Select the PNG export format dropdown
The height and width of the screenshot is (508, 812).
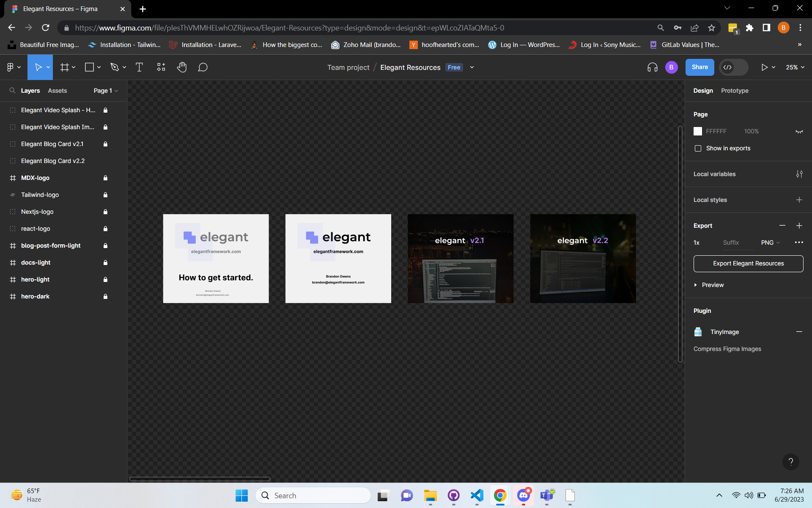coord(771,242)
